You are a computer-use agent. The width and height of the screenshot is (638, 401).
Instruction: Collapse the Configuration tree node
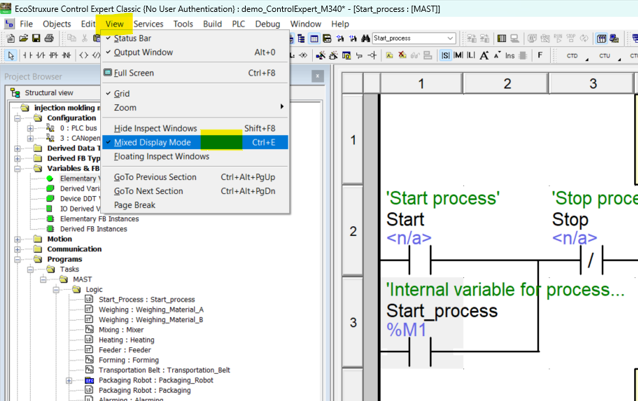[17, 118]
